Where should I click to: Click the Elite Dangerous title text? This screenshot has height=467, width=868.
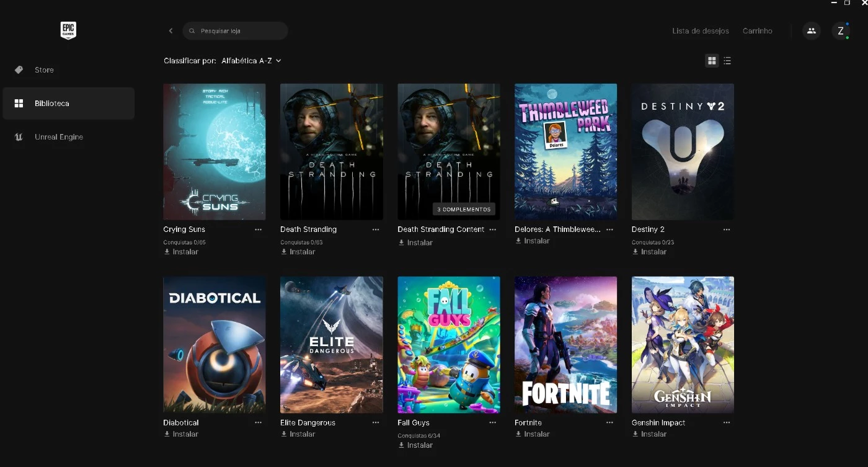click(x=308, y=422)
